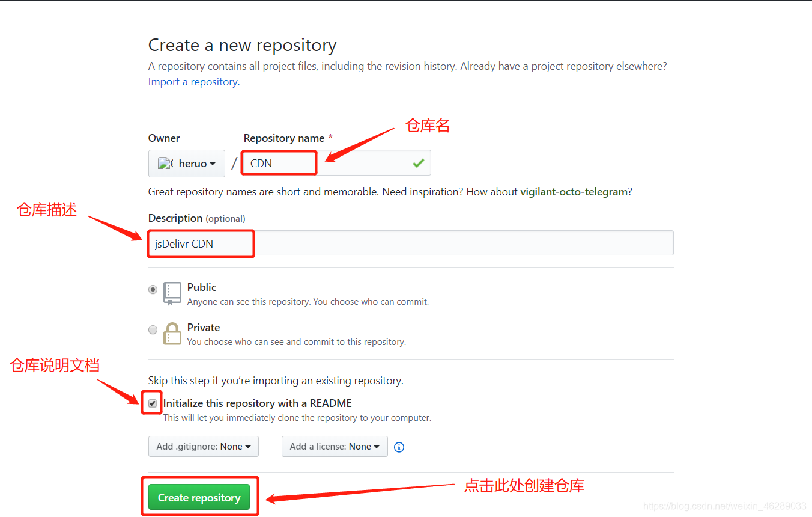Click the Owner label
812x517 pixels.
click(x=164, y=138)
